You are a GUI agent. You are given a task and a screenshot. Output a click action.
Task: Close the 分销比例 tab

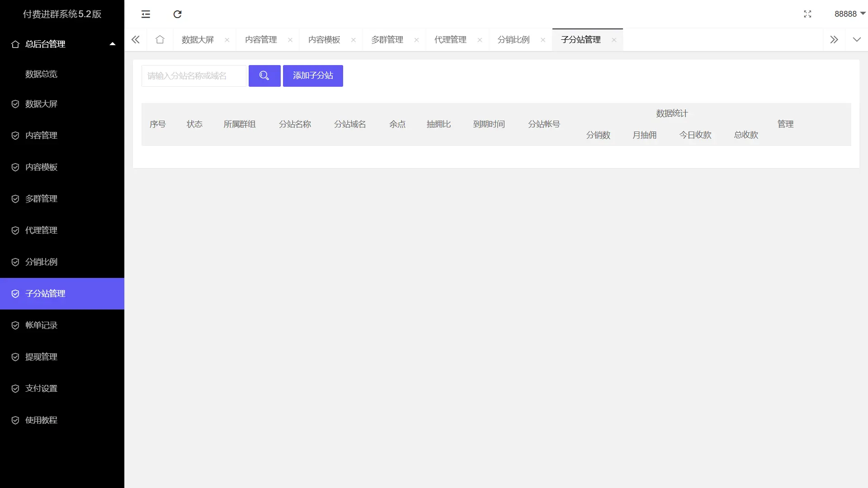click(543, 40)
